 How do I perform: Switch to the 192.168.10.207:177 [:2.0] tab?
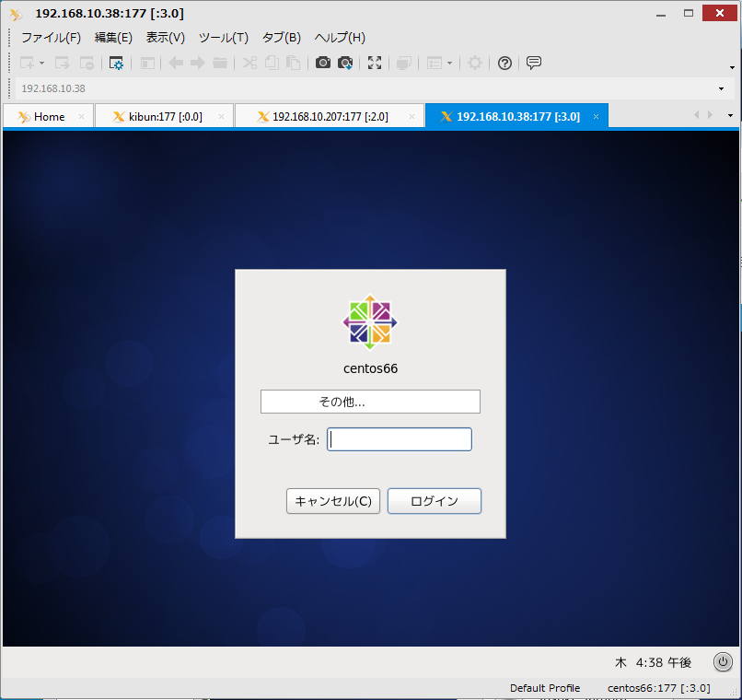tap(330, 116)
